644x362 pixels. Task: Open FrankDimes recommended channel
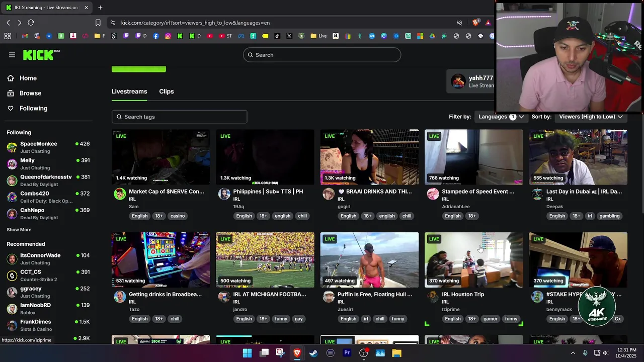click(x=48, y=325)
